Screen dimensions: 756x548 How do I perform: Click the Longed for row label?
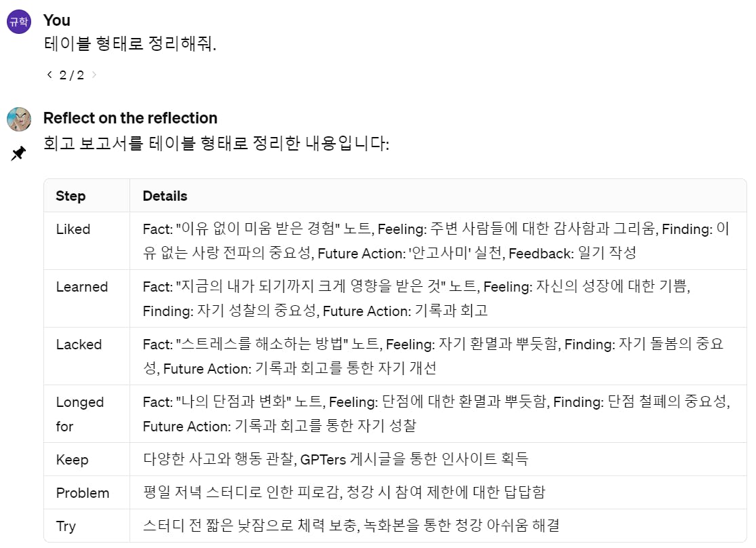click(x=80, y=414)
